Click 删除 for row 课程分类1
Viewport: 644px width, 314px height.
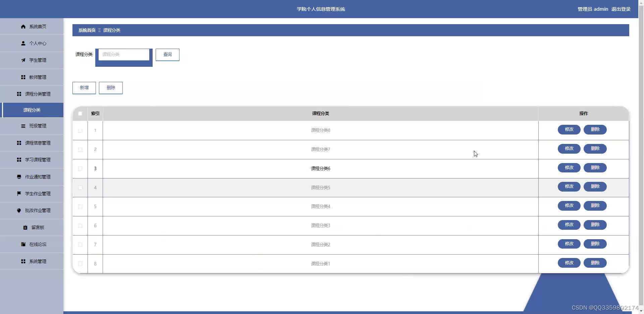coord(595,263)
